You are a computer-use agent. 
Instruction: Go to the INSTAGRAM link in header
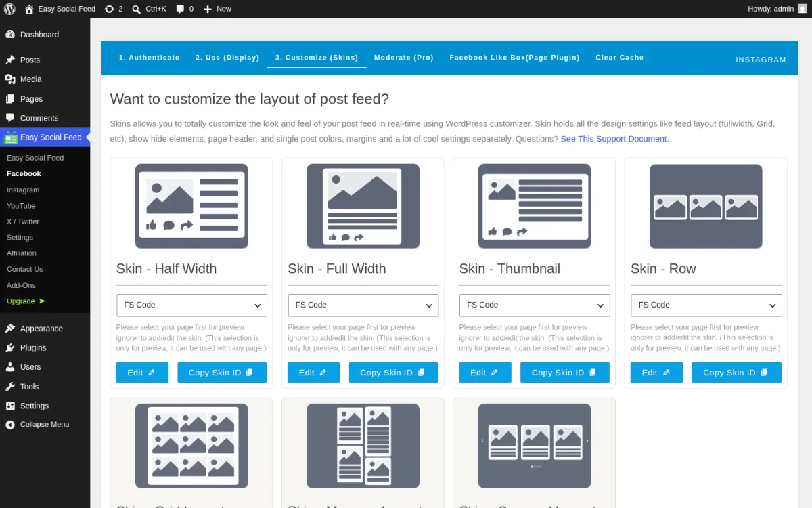pyautogui.click(x=761, y=60)
